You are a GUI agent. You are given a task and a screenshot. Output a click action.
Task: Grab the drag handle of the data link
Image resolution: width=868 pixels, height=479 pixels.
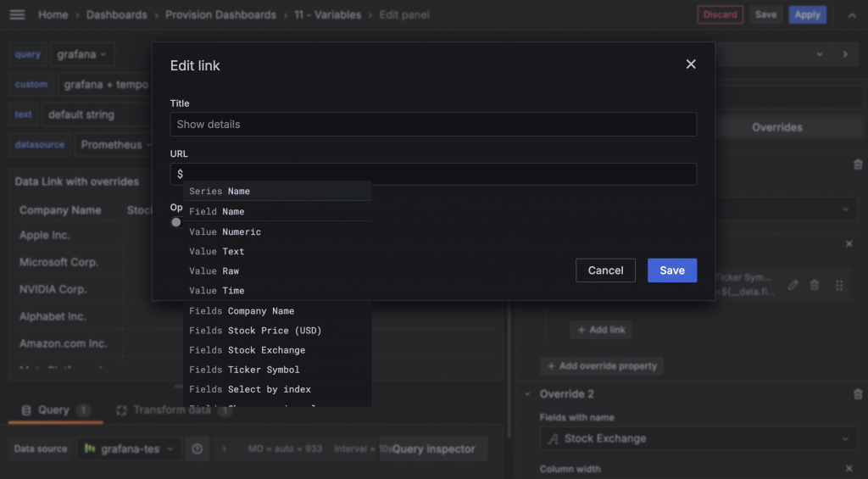[x=839, y=285]
